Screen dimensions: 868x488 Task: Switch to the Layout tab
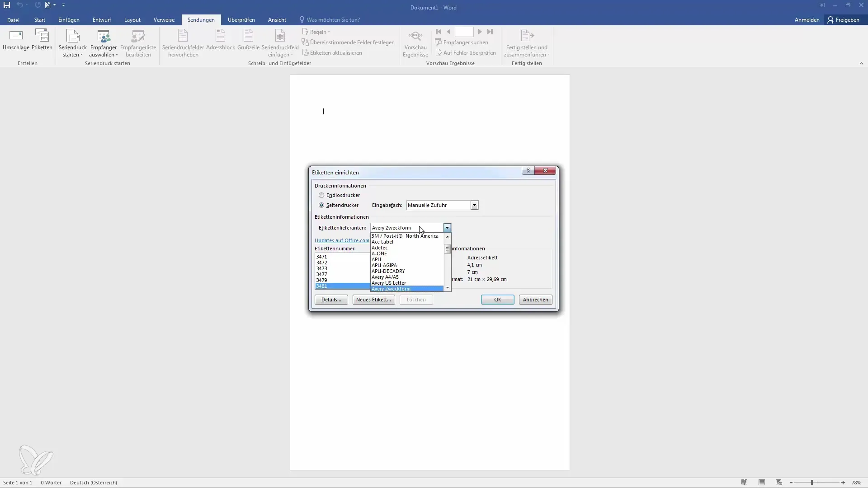coord(132,20)
